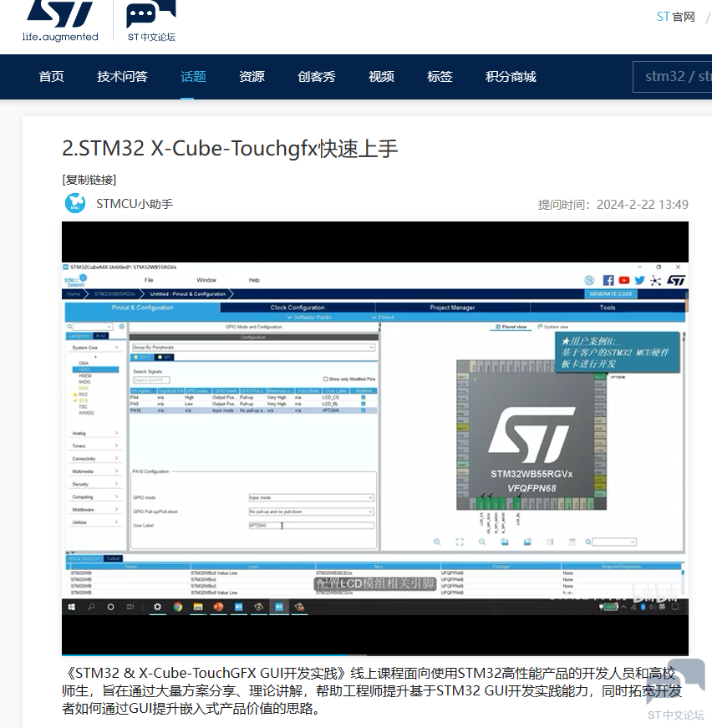Open Twitter bird icon in CubeMX
This screenshot has width=712, height=728.
(x=640, y=281)
